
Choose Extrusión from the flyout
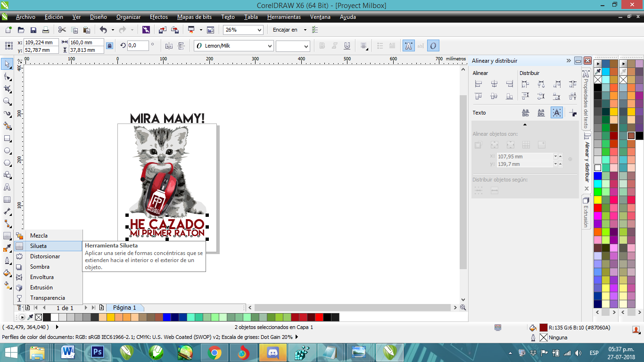[x=48, y=288]
